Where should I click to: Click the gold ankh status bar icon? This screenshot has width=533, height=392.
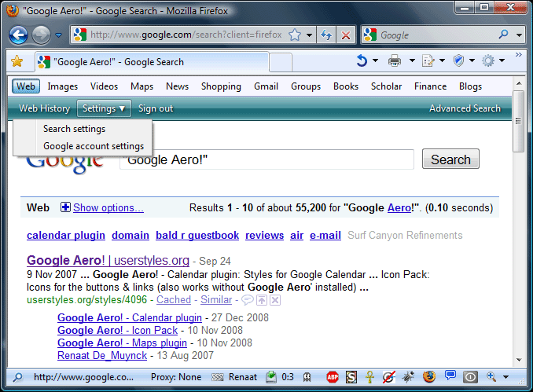[x=369, y=377]
